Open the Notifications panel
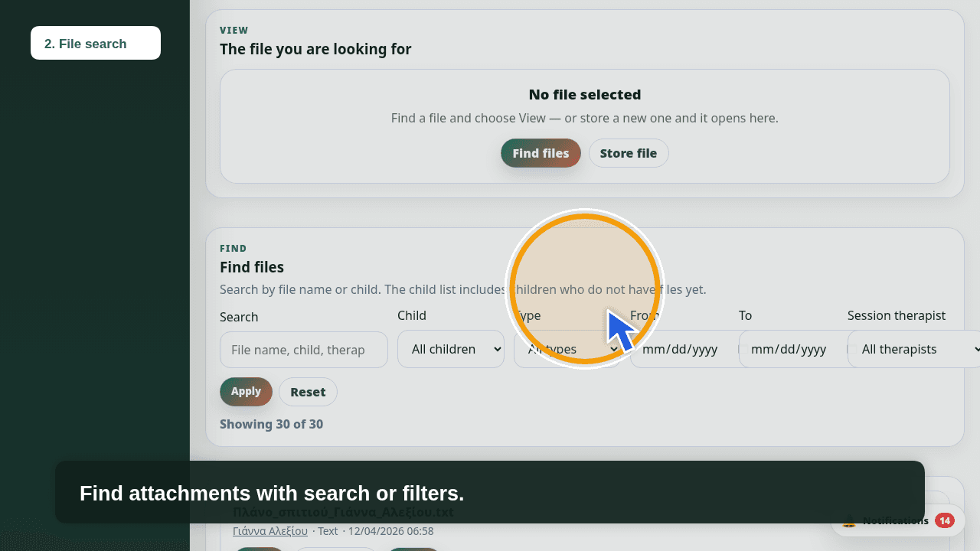 pos(898,520)
